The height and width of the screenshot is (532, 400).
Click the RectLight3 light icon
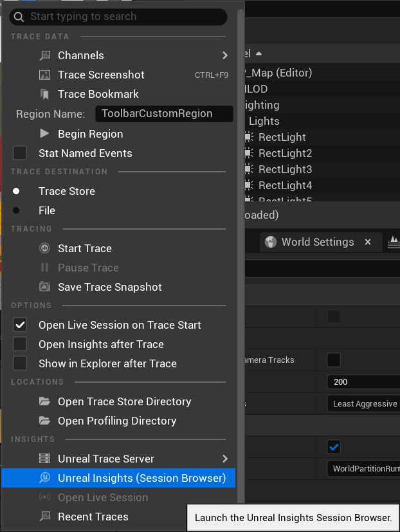[249, 169]
